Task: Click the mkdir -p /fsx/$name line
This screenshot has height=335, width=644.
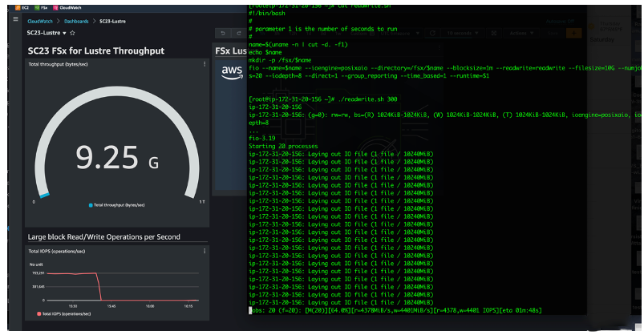Action: [x=280, y=60]
